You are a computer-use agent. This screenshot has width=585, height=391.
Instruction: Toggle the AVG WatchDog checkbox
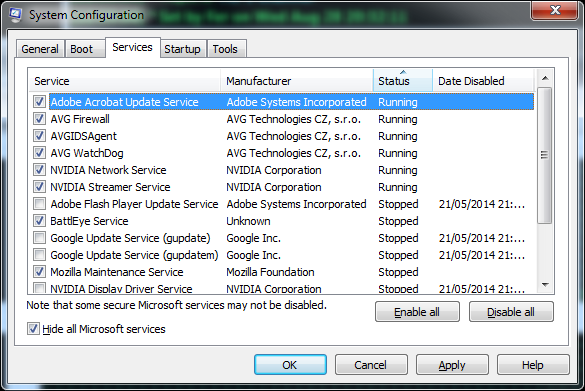point(40,153)
